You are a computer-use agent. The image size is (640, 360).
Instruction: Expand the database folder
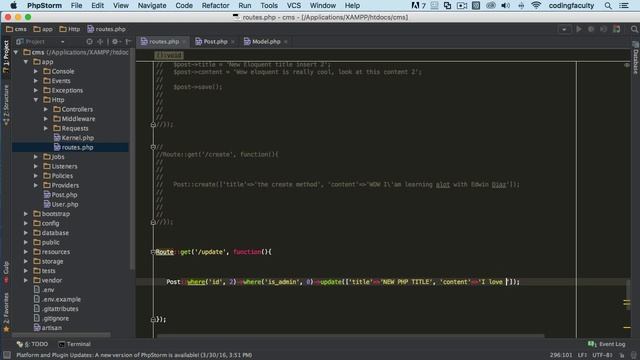tap(26, 233)
